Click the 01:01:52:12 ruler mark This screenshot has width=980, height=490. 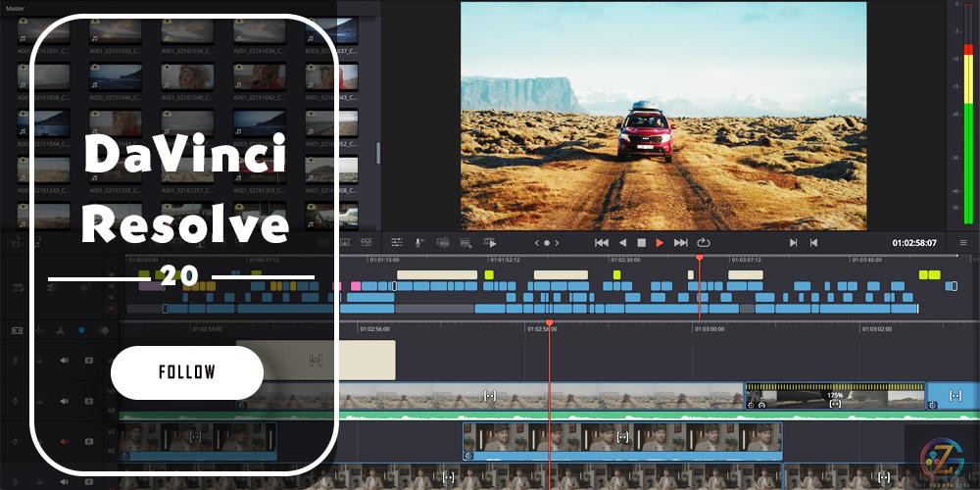coord(504,260)
